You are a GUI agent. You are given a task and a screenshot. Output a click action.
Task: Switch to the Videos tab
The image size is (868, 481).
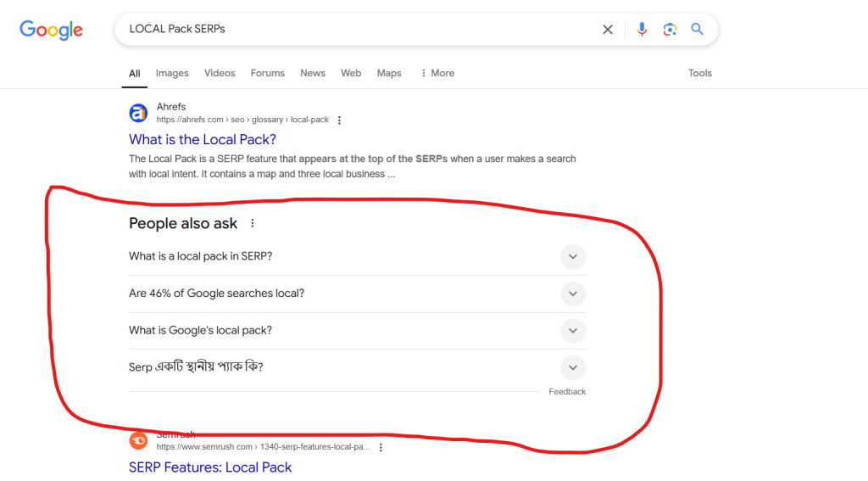220,73
